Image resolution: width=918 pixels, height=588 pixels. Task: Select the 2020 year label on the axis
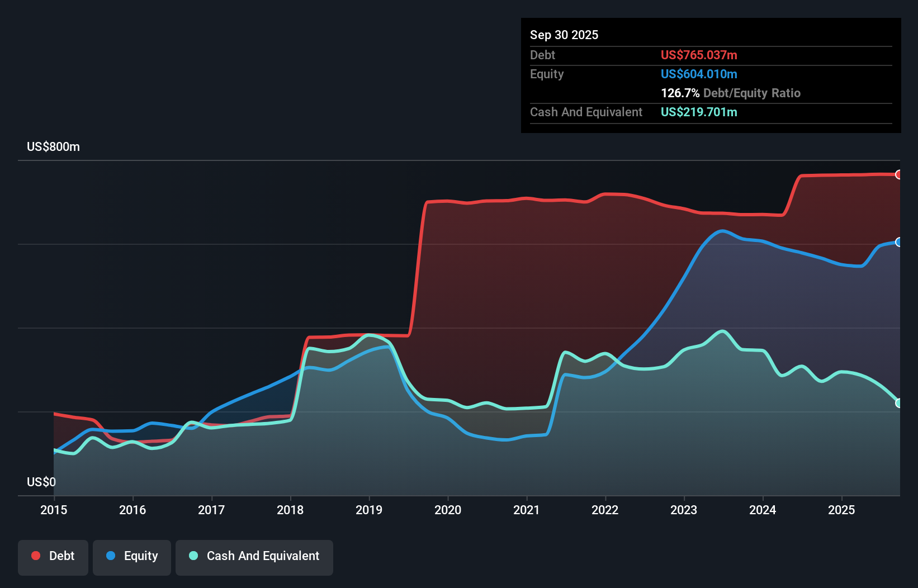coord(447,510)
